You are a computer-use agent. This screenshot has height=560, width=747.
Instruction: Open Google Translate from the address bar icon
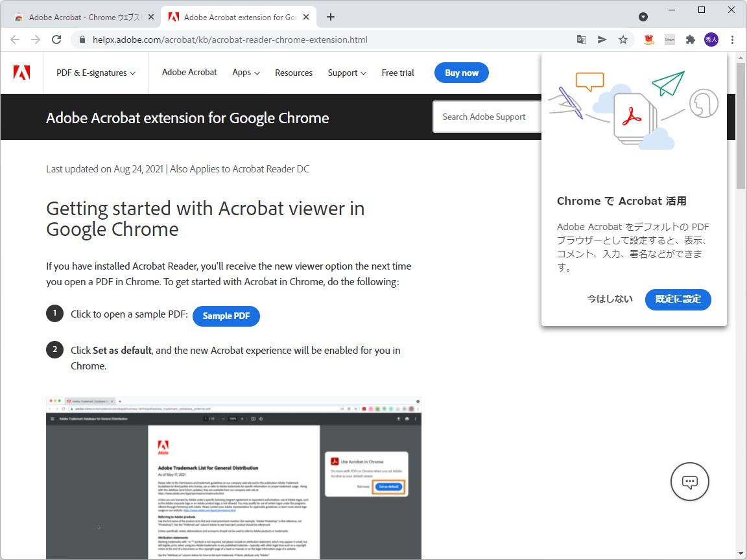[x=581, y=40]
